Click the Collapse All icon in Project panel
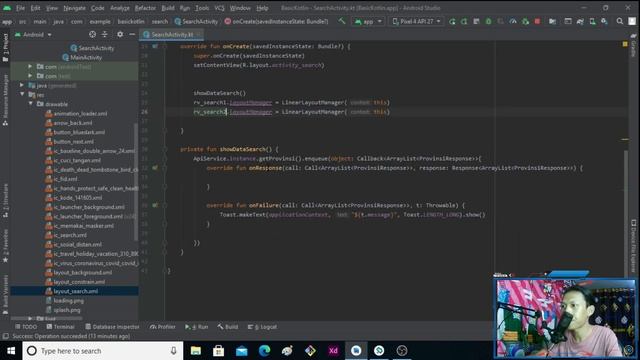 (x=104, y=35)
